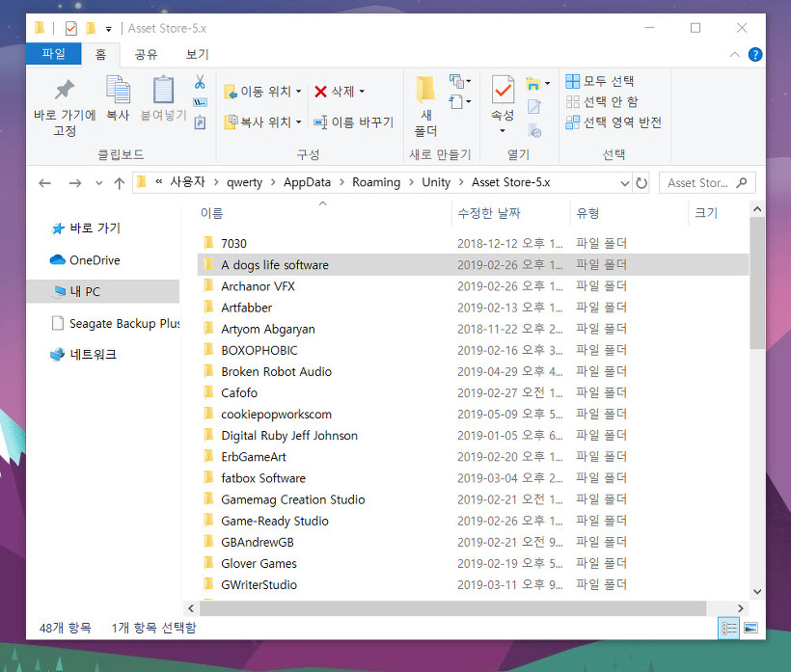Click 선택 안 함 to deselect
The height and width of the screenshot is (672, 791).
[601, 102]
